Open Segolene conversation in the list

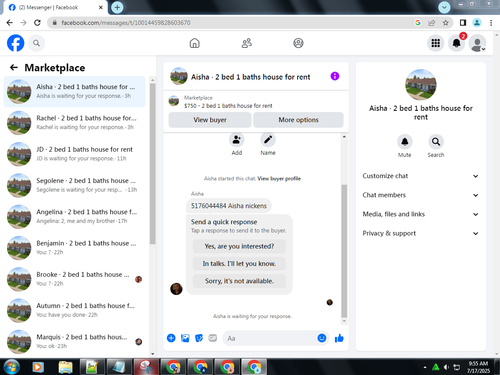click(x=75, y=185)
